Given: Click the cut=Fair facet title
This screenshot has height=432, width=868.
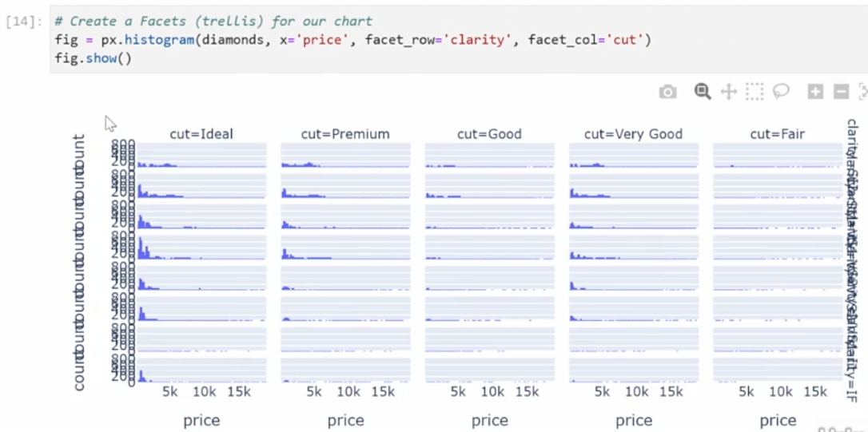Looking at the screenshot, I should 777,134.
